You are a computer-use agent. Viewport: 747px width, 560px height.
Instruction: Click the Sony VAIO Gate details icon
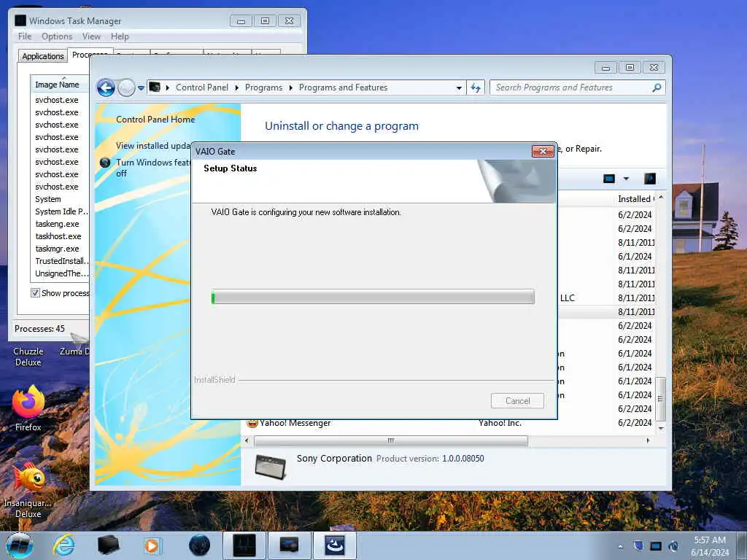click(x=270, y=466)
